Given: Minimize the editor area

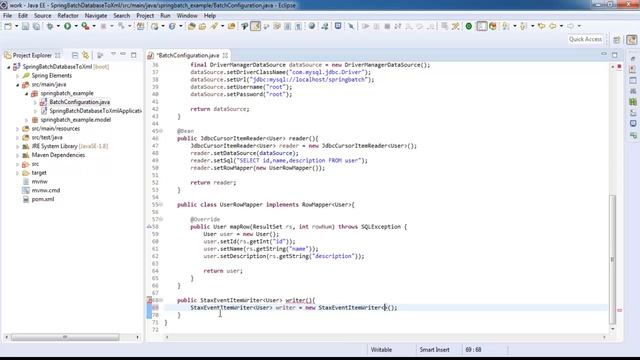Looking at the screenshot, I should (x=604, y=54).
